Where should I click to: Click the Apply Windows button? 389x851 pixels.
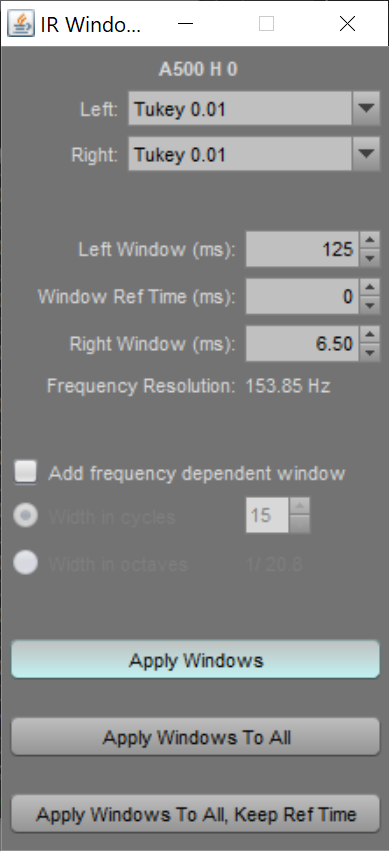coord(195,660)
